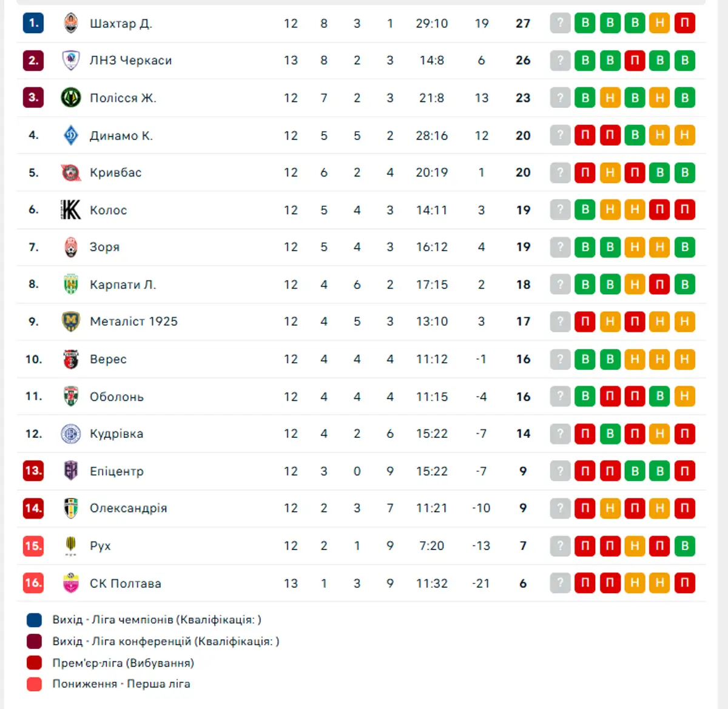This screenshot has height=709, width=728.
Task: Click the ЛНЗ Черкаси team crest
Action: point(71,61)
